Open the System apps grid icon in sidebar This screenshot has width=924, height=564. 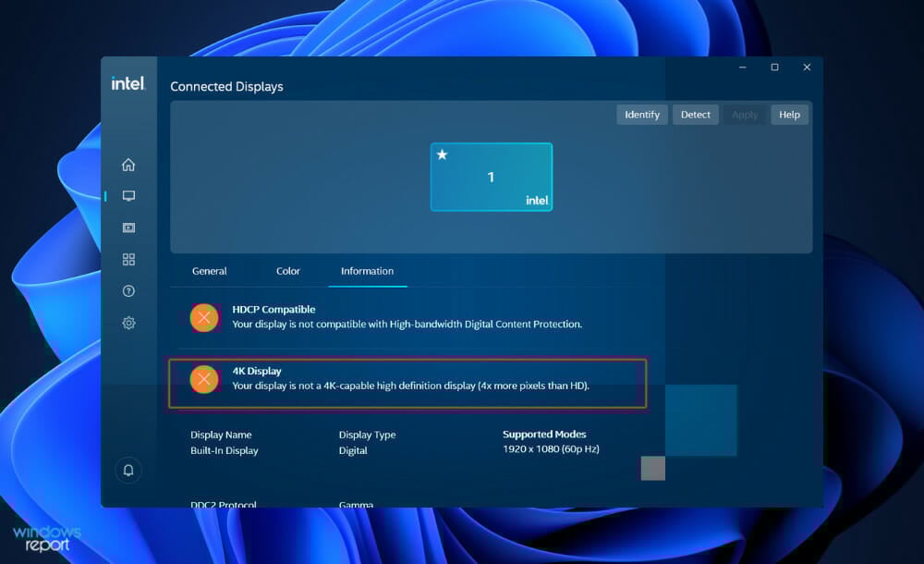click(x=128, y=259)
